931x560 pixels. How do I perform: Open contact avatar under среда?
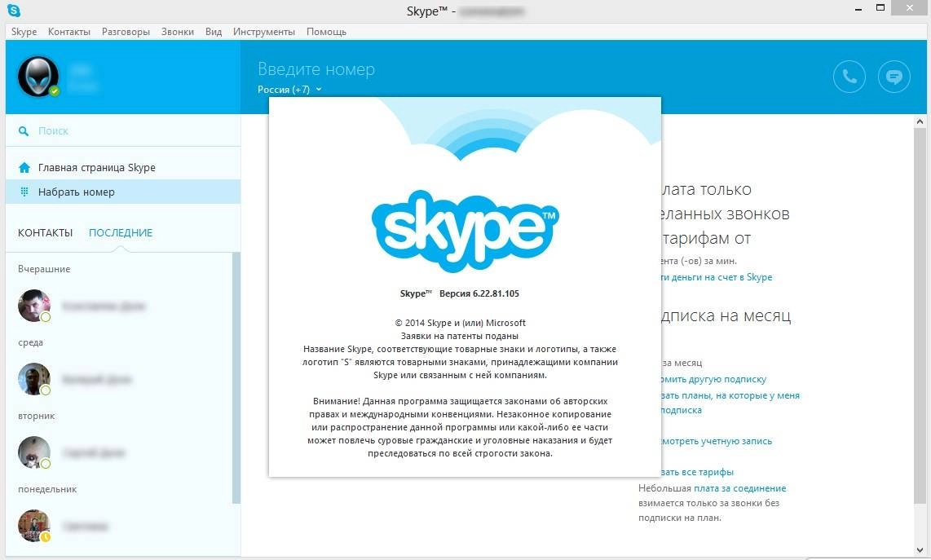pyautogui.click(x=34, y=379)
